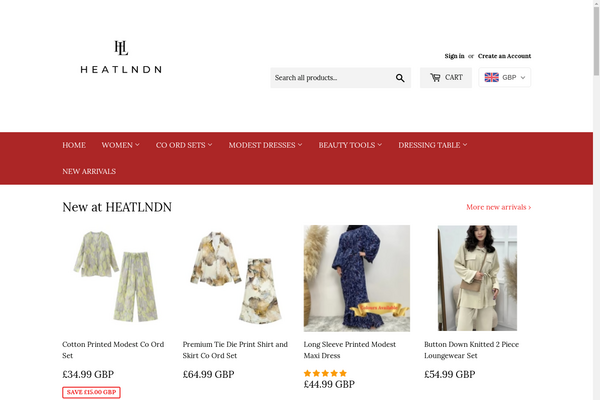This screenshot has width=600, height=400.
Task: Click the Create an Account link
Action: point(504,56)
